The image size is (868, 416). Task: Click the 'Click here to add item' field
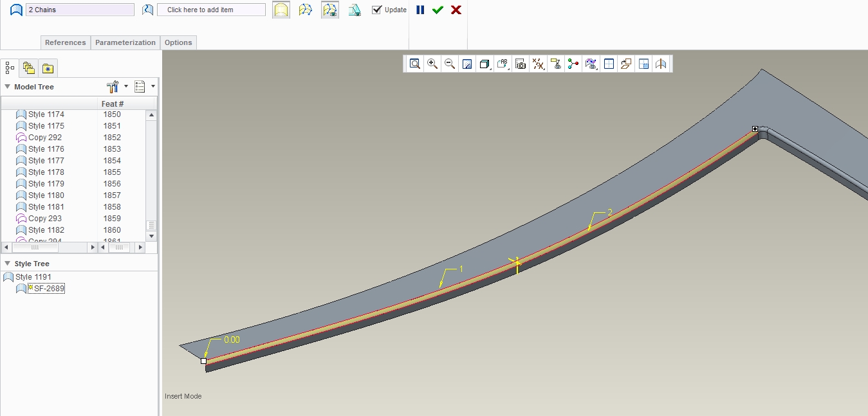211,10
